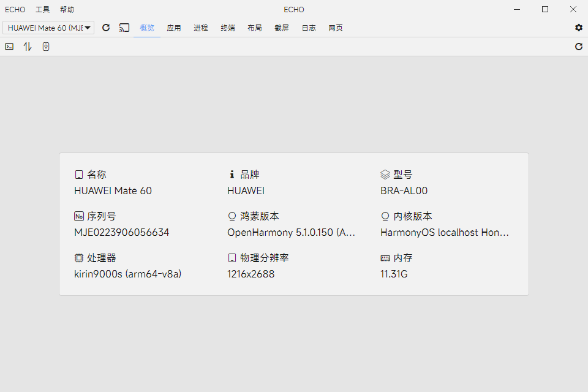The image size is (588, 392).
Task: Expand the truncated 内核版本 value
Action: [445, 232]
